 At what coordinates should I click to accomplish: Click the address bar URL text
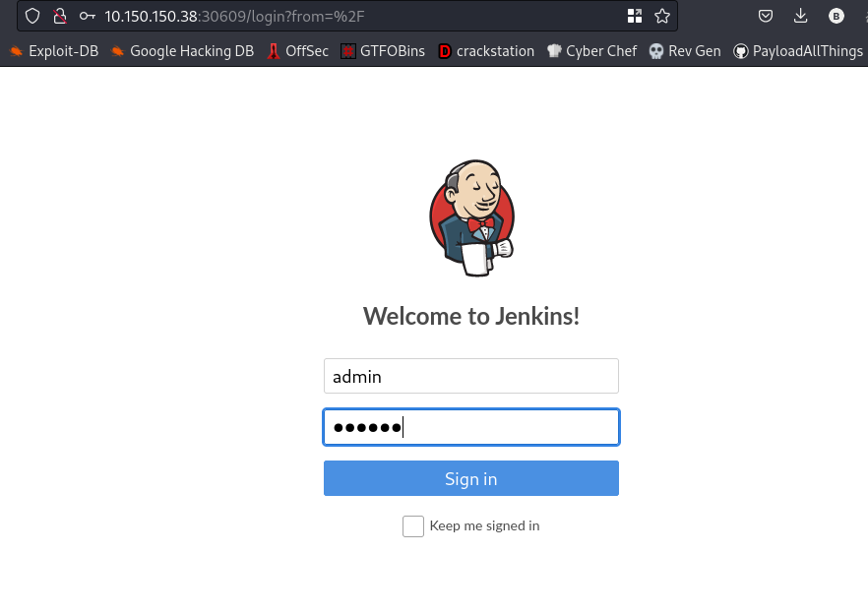click(234, 16)
